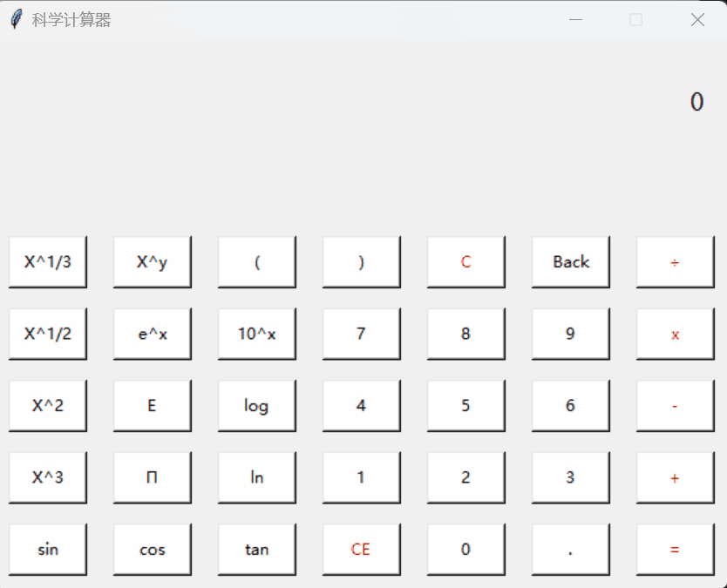Tap the digit 5 key
Screen dimensions: 727x588
click(466, 406)
